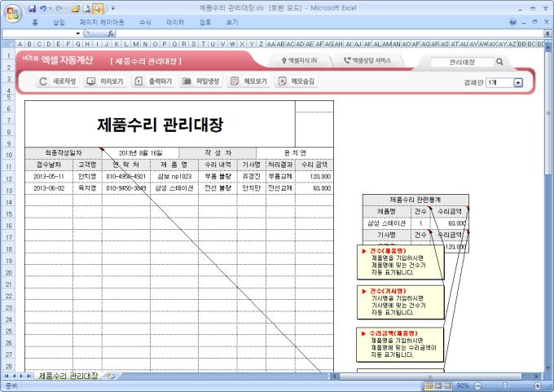Select the 120,000 amount in repair table

[x=314, y=176]
